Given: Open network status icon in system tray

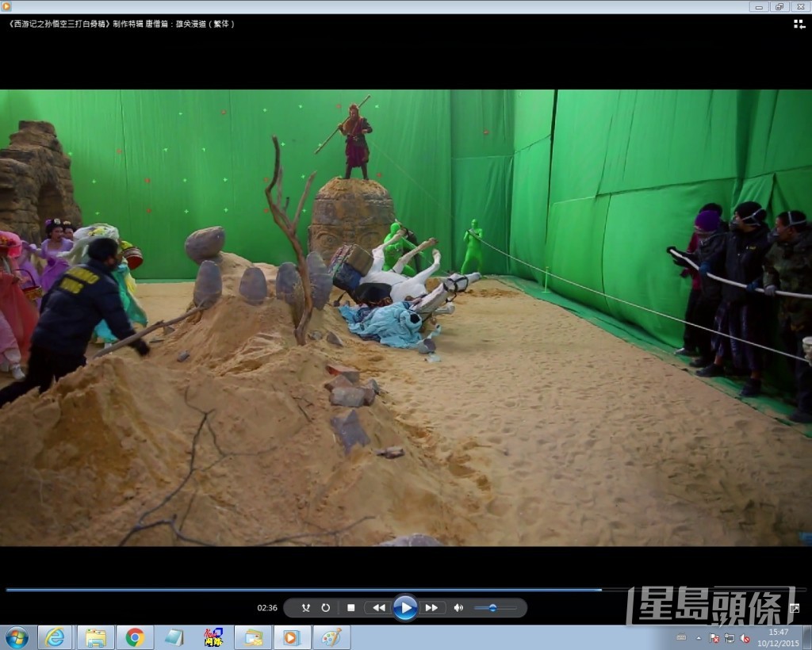Looking at the screenshot, I should coord(730,638).
